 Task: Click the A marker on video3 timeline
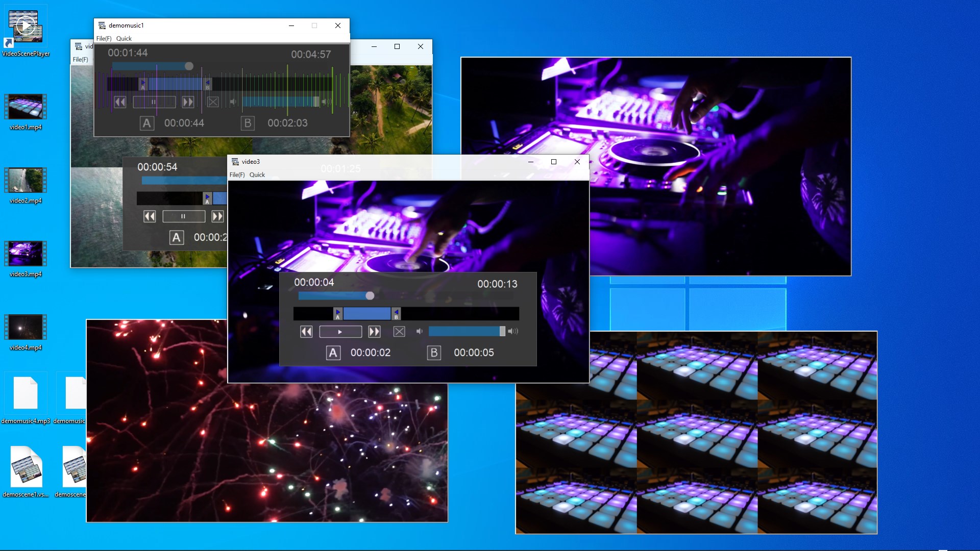(x=338, y=314)
